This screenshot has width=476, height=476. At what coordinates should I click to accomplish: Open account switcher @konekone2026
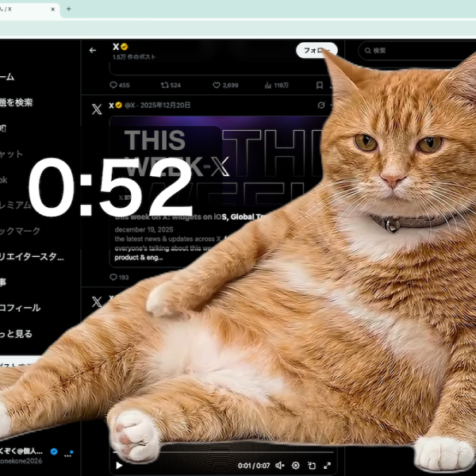(x=21, y=461)
